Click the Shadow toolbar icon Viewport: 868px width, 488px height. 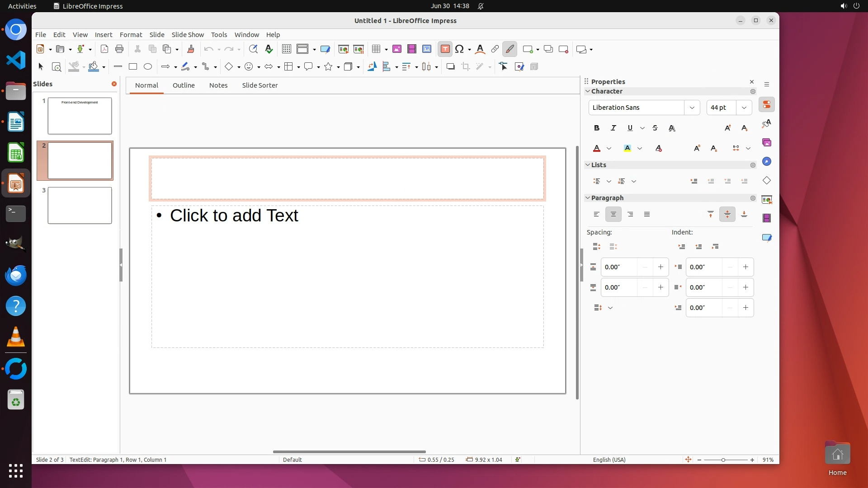[450, 67]
